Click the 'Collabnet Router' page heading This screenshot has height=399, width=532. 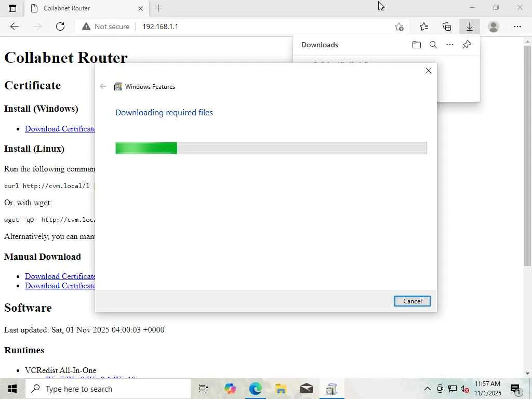coord(66,58)
